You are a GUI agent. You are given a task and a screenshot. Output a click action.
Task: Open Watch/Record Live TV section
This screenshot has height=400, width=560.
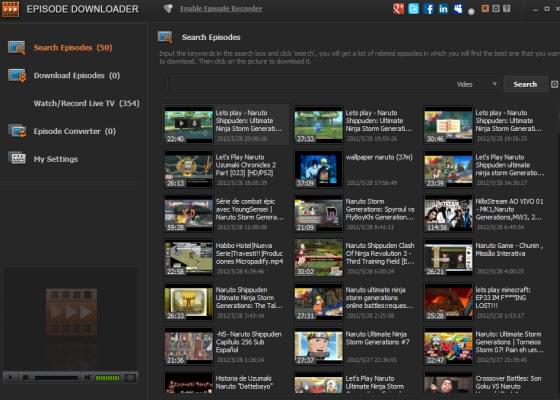(x=86, y=103)
